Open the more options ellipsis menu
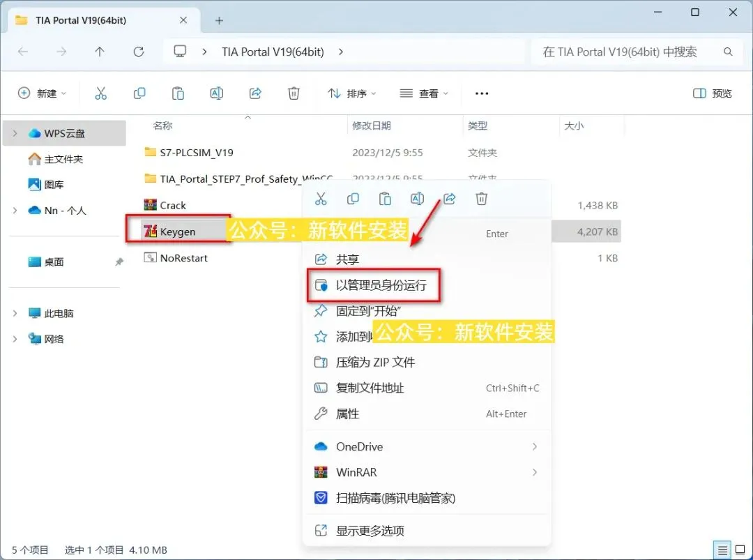 [482, 93]
